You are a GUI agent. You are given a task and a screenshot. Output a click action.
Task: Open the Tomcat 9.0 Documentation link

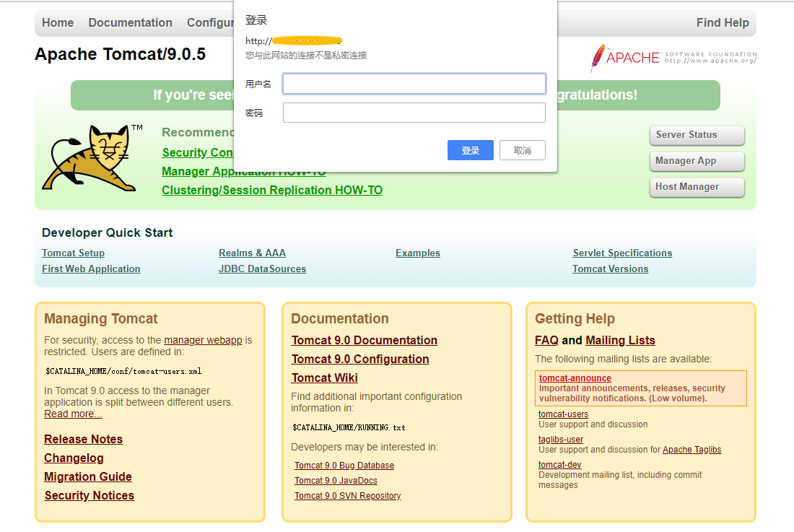point(364,341)
